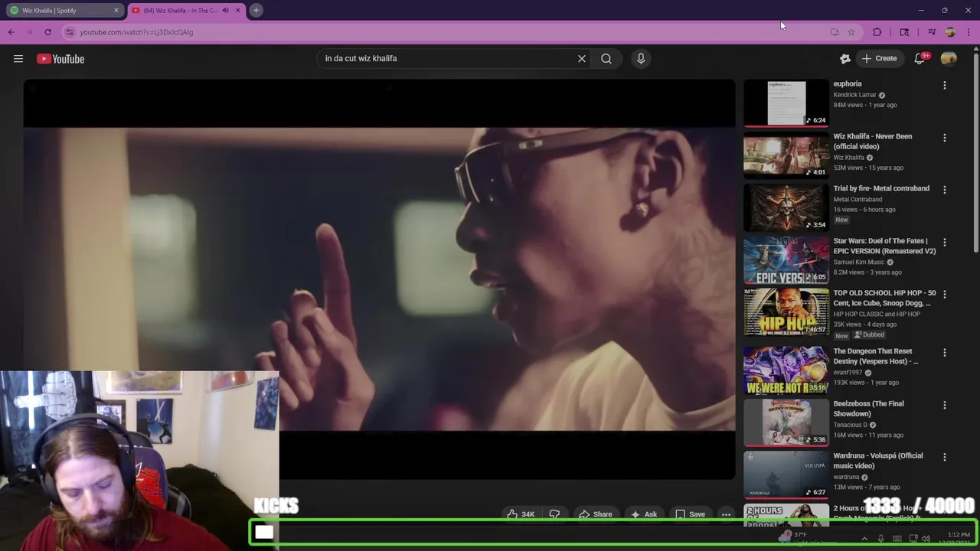Show hidden icons in the system tray

coord(864,539)
